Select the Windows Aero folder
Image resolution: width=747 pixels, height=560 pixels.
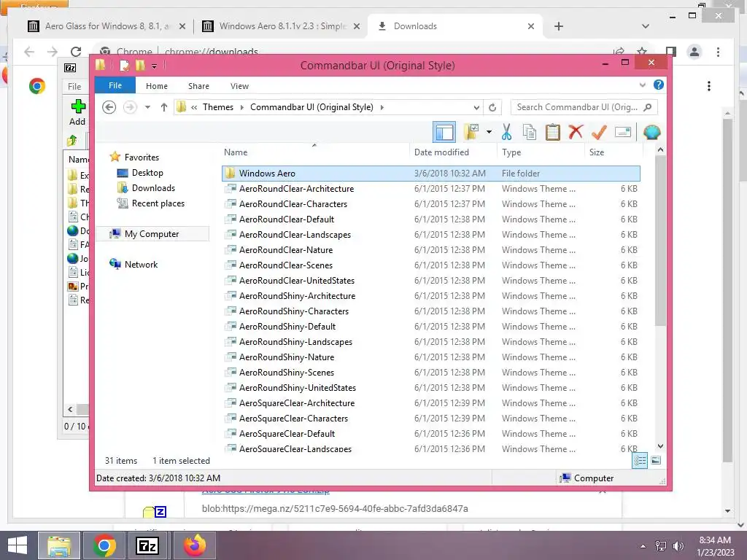pos(431,174)
